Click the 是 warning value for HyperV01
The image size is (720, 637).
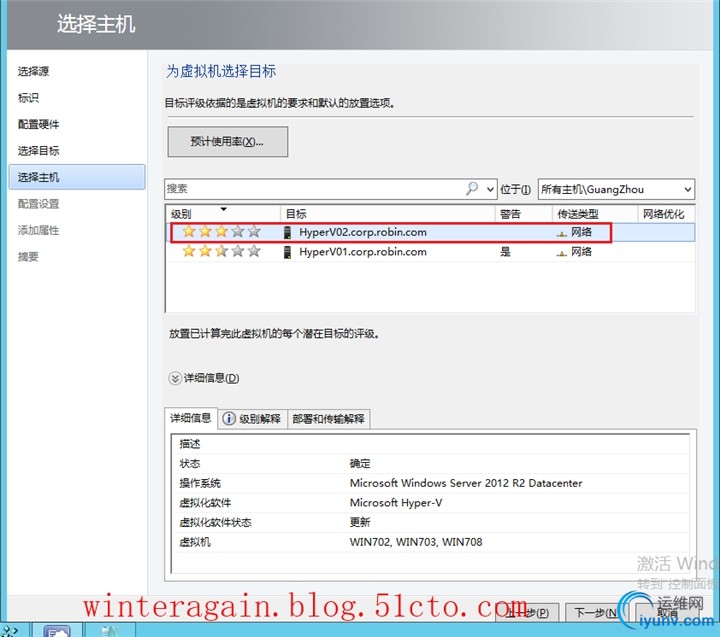coord(505,252)
